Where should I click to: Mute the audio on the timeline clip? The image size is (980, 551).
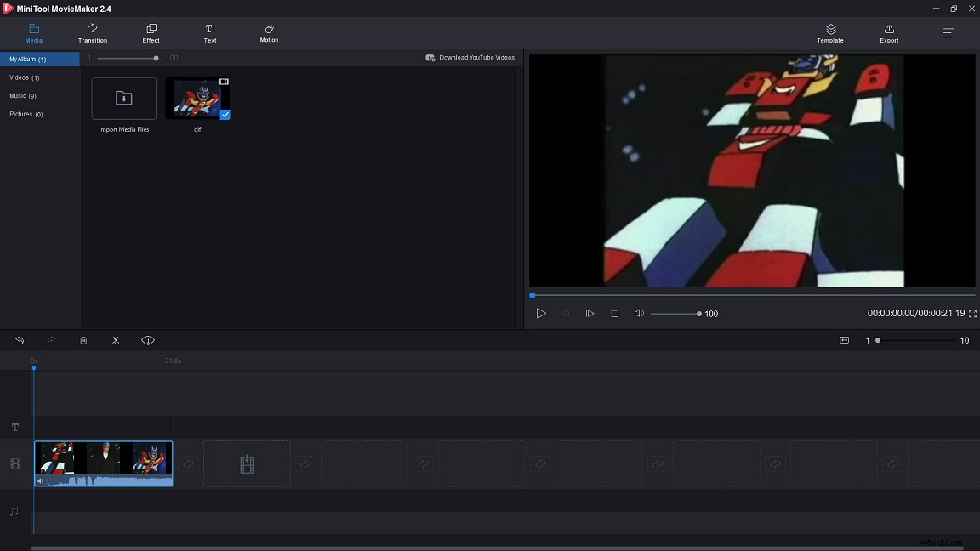(x=41, y=481)
